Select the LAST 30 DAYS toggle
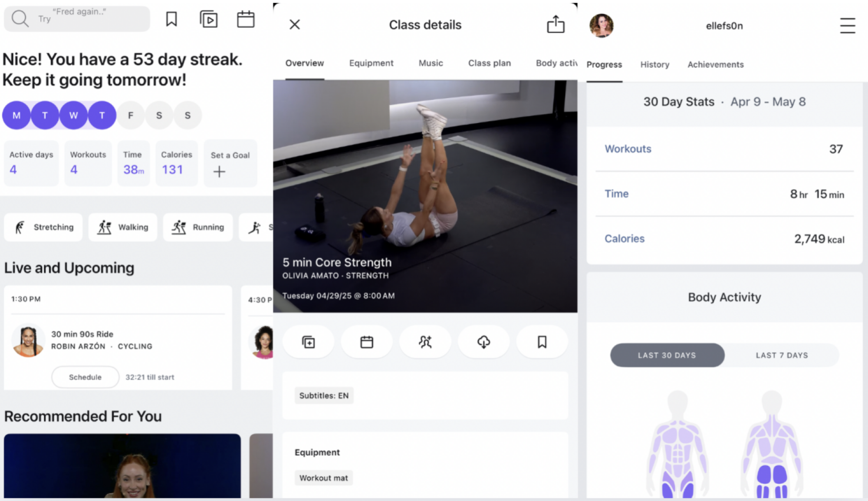This screenshot has width=868, height=501. coord(667,355)
